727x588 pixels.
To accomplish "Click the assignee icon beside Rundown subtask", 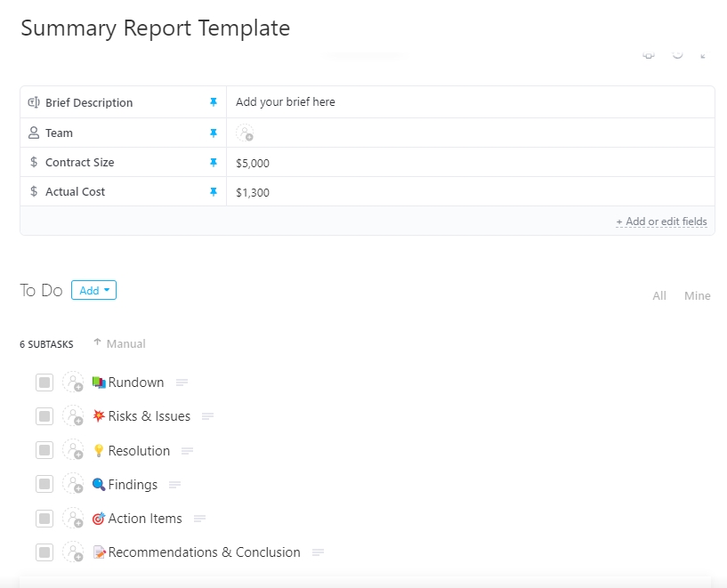I will 73,383.
